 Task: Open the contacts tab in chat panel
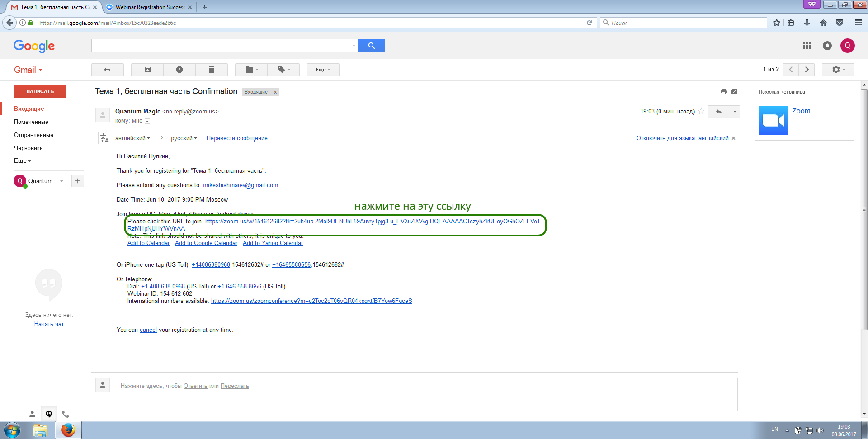tap(32, 414)
